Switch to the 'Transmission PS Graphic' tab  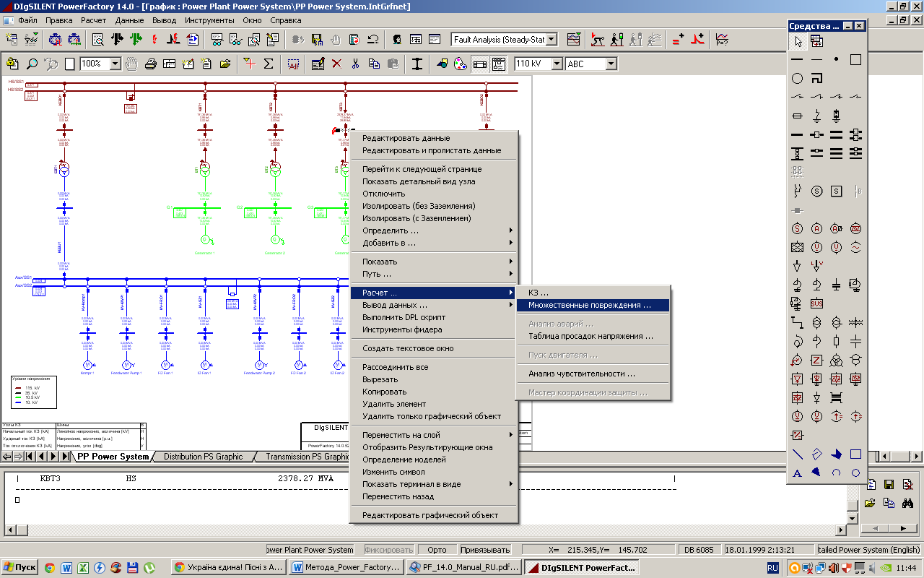click(308, 457)
